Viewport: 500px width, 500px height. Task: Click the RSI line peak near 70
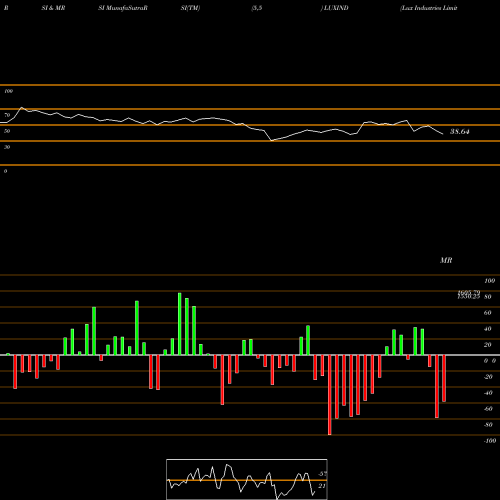(x=22, y=107)
